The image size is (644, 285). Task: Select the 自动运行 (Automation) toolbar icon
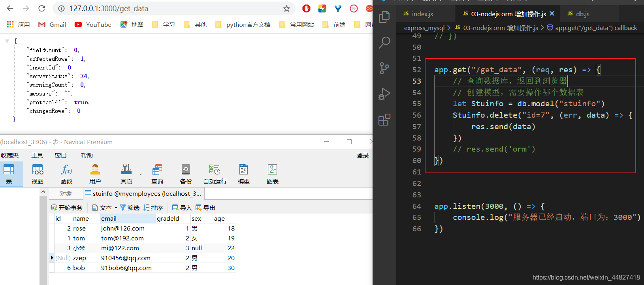(215, 174)
